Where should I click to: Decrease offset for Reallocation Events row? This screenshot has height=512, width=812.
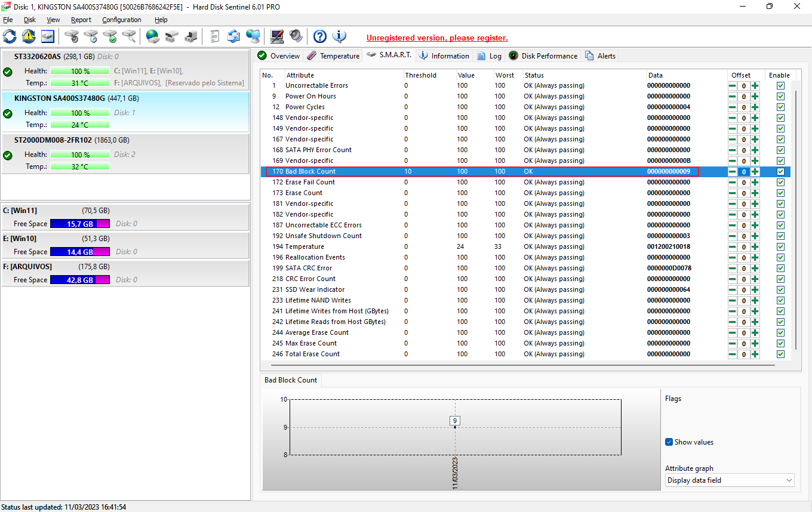pos(732,258)
